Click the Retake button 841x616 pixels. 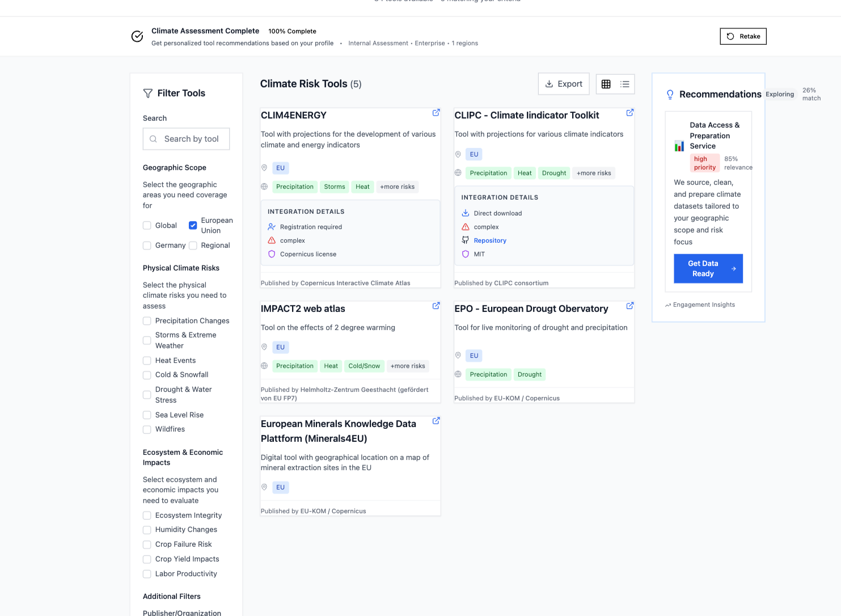click(743, 36)
